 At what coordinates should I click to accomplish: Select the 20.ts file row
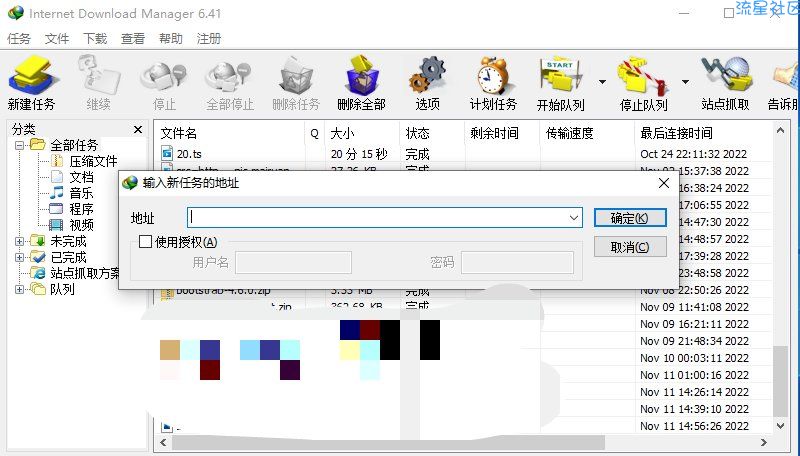tap(463, 154)
